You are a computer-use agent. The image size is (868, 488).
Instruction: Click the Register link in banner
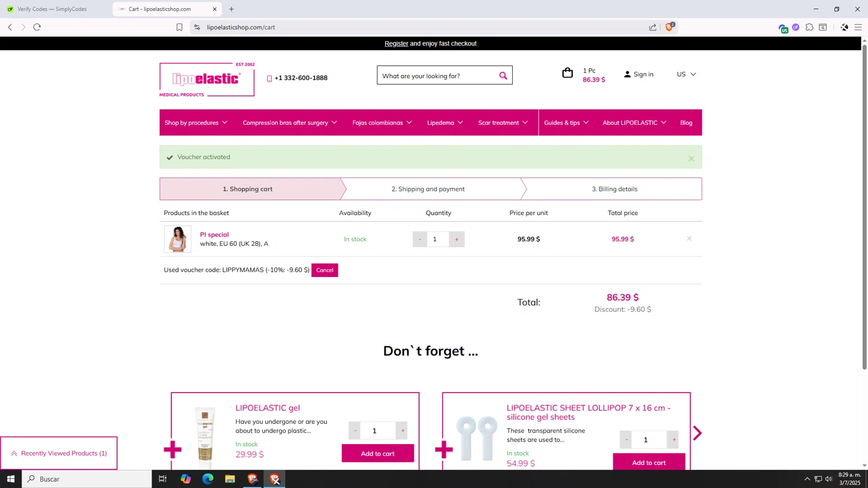[396, 43]
